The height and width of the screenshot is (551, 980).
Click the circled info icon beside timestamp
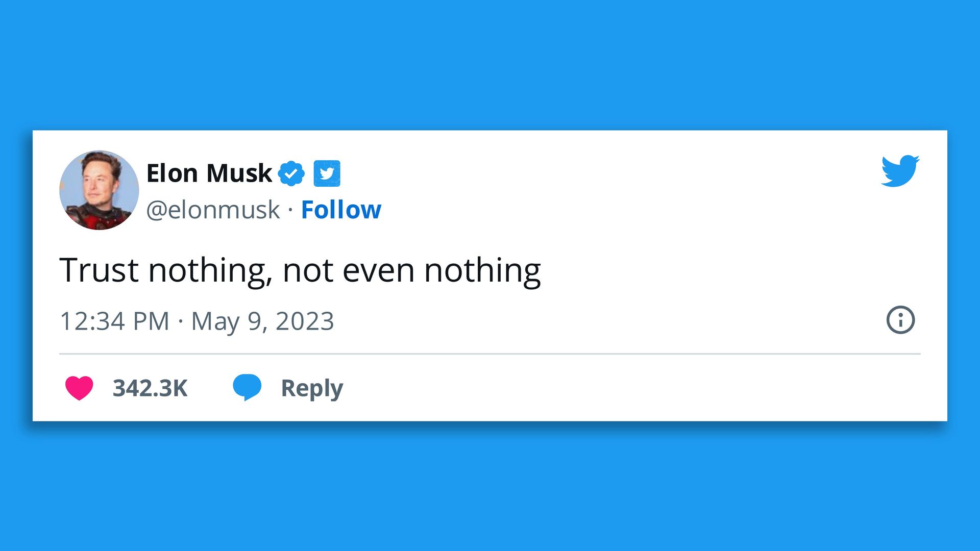point(900,320)
